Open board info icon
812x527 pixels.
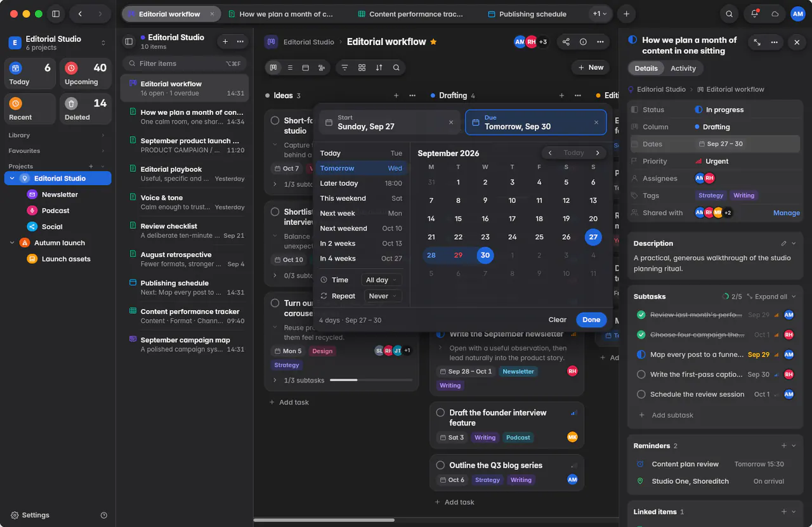click(x=583, y=42)
